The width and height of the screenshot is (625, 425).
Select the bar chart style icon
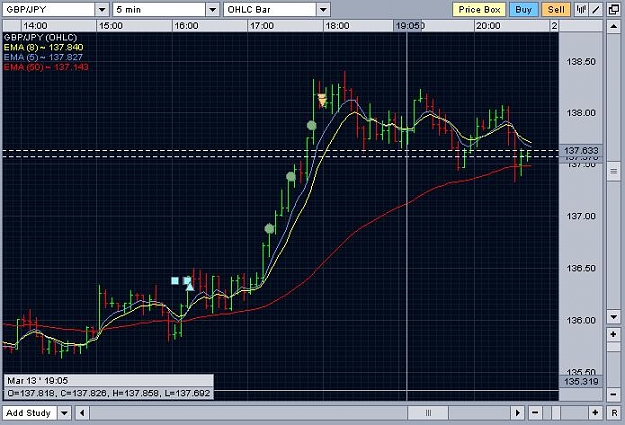pos(581,10)
